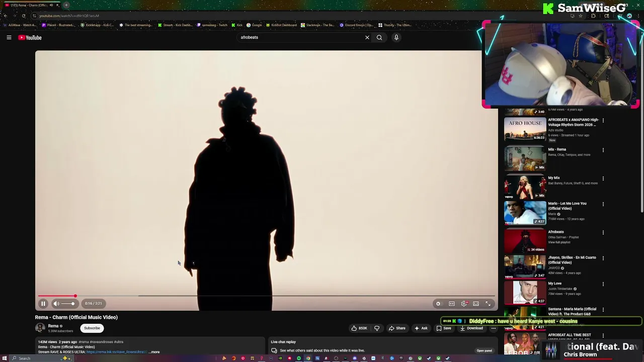The image size is (644, 362).
Task: Dislike the video
Action: 377,328
